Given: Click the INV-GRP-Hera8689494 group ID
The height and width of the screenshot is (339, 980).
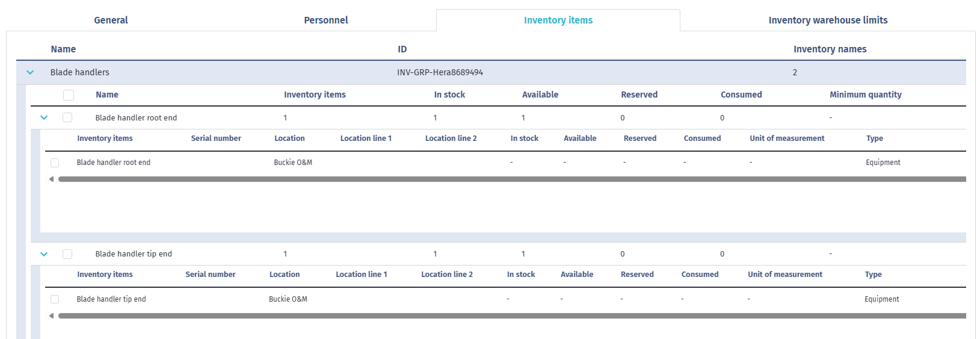Looking at the screenshot, I should coord(440,72).
